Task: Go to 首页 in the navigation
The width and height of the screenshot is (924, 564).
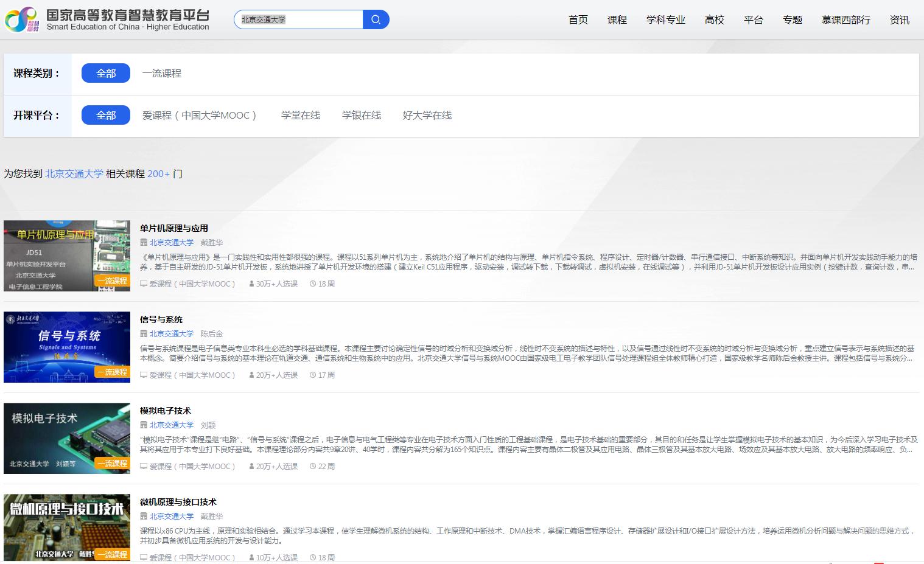Action: click(x=578, y=20)
